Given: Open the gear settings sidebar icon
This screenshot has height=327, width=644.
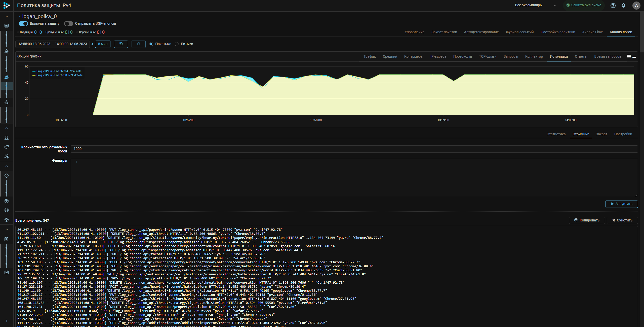Looking at the screenshot, I should tap(7, 176).
